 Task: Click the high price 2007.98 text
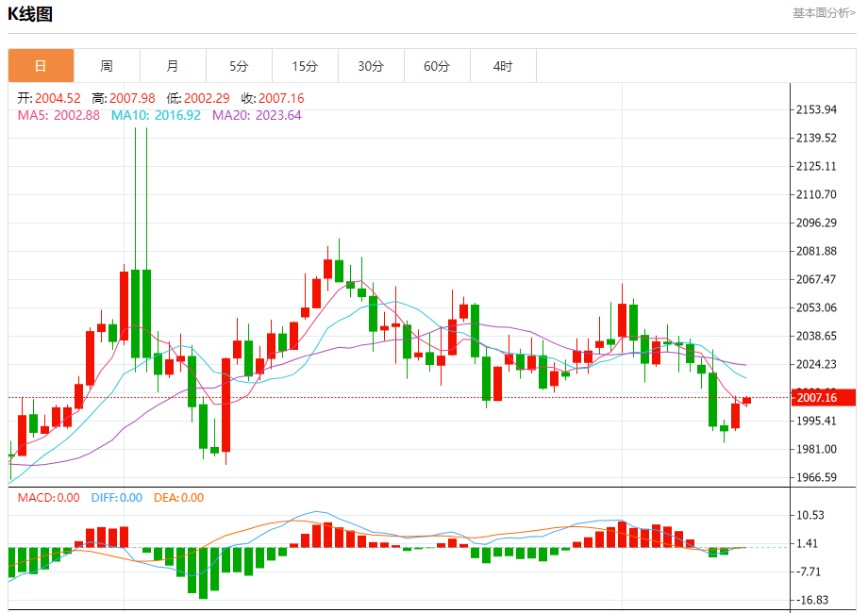132,98
